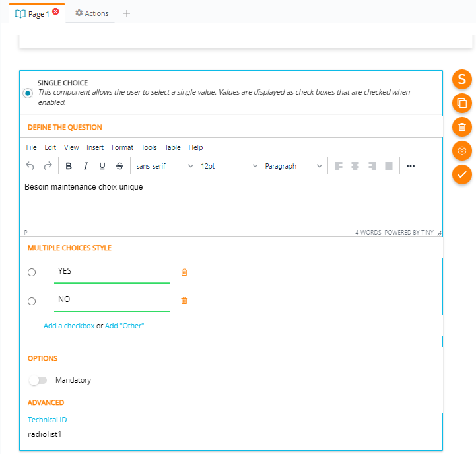Viewport: 476px width, 454px height.
Task: Apply strikethrough formatting
Action: tap(119, 166)
